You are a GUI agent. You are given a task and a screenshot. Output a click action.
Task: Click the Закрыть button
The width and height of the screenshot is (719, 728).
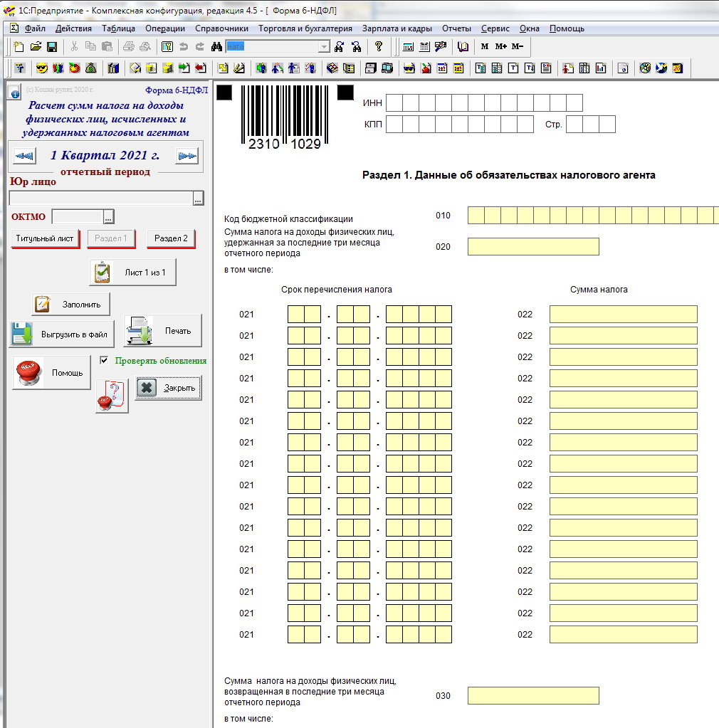(169, 388)
